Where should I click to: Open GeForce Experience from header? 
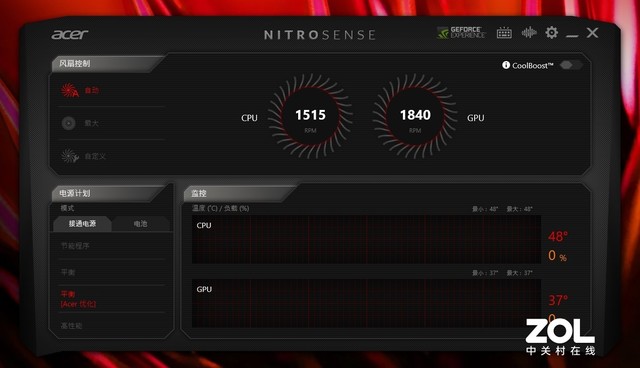(x=461, y=33)
